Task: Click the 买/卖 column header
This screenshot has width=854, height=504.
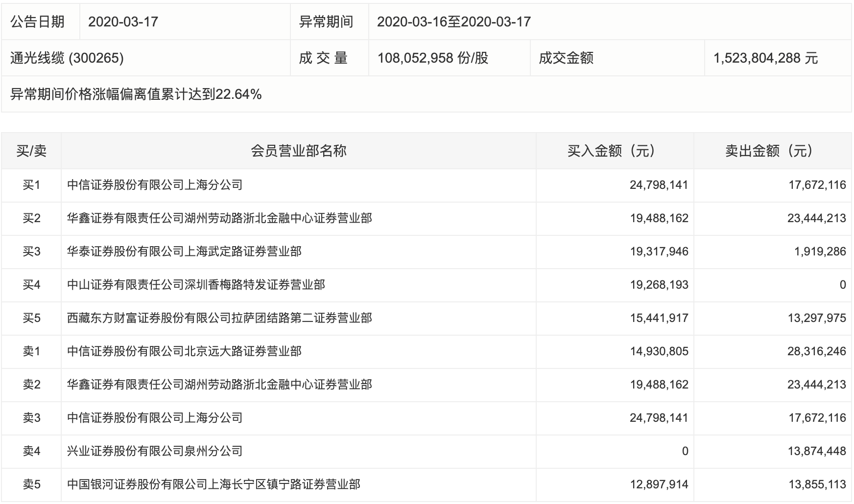Action: [x=31, y=151]
